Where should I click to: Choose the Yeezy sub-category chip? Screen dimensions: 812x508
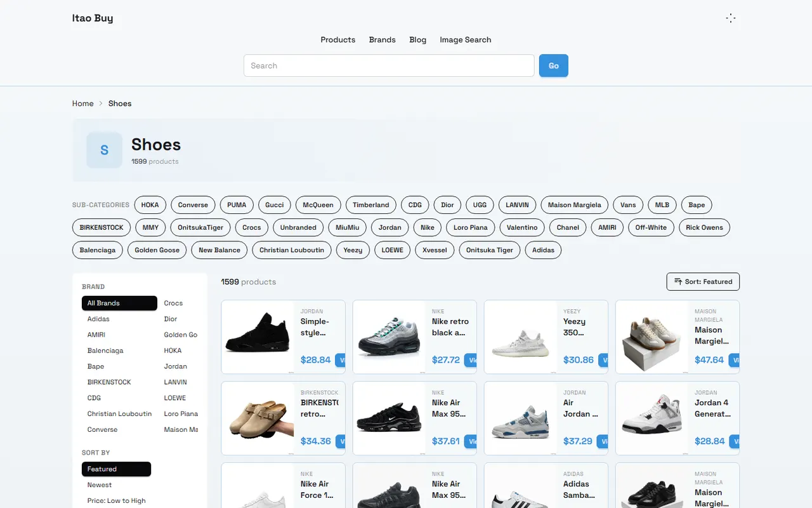pos(353,250)
